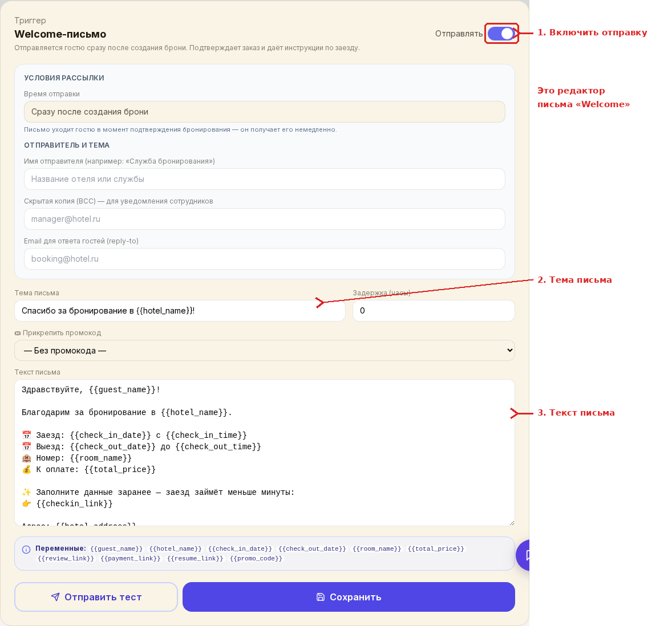Click the promo dropdown chevron arrow
Screen dimensions: 672x626
pyautogui.click(x=509, y=350)
